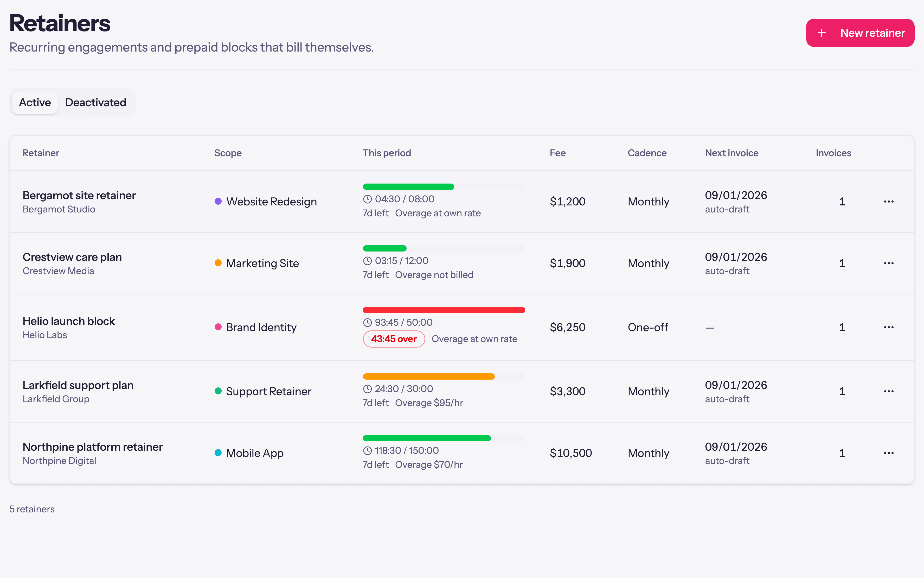Switch to the Active tab
Image resolution: width=924 pixels, height=578 pixels.
pyautogui.click(x=35, y=102)
